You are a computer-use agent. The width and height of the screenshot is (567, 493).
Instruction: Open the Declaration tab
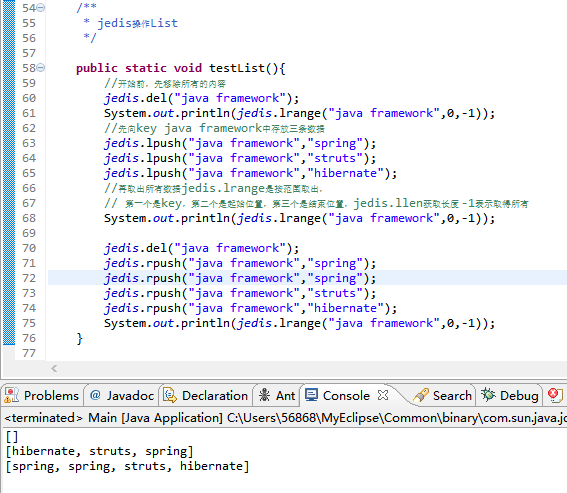(205, 395)
